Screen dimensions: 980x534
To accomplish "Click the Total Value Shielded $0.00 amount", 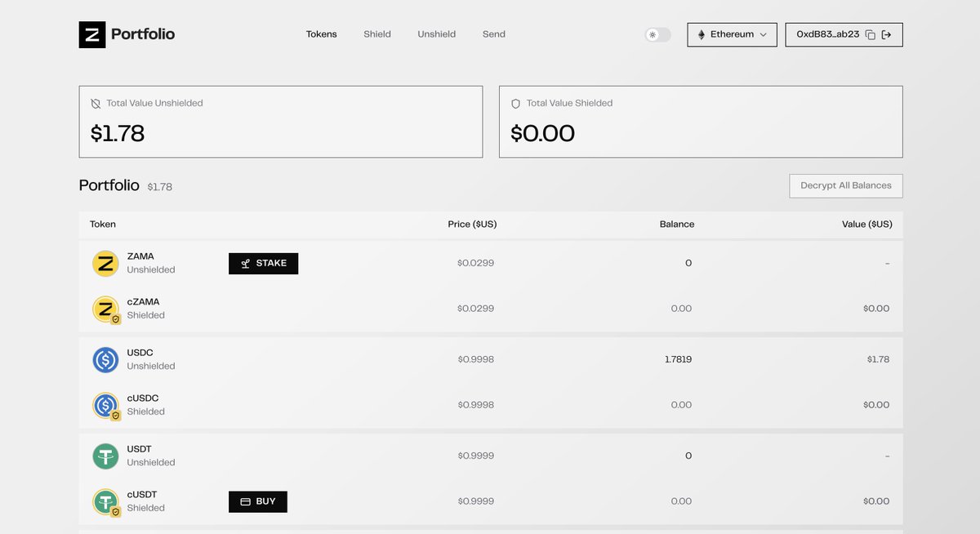I will pos(543,133).
